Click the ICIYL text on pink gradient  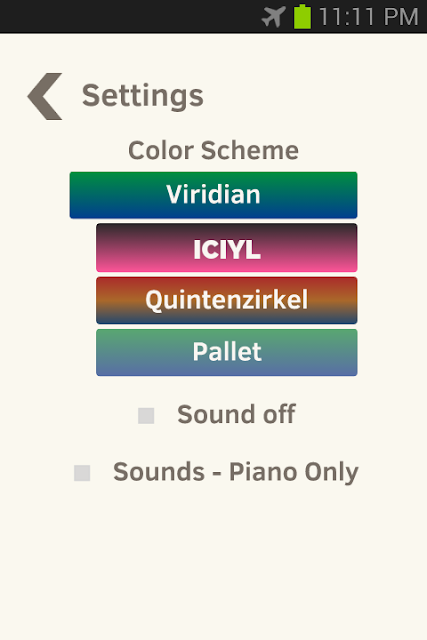click(x=227, y=249)
